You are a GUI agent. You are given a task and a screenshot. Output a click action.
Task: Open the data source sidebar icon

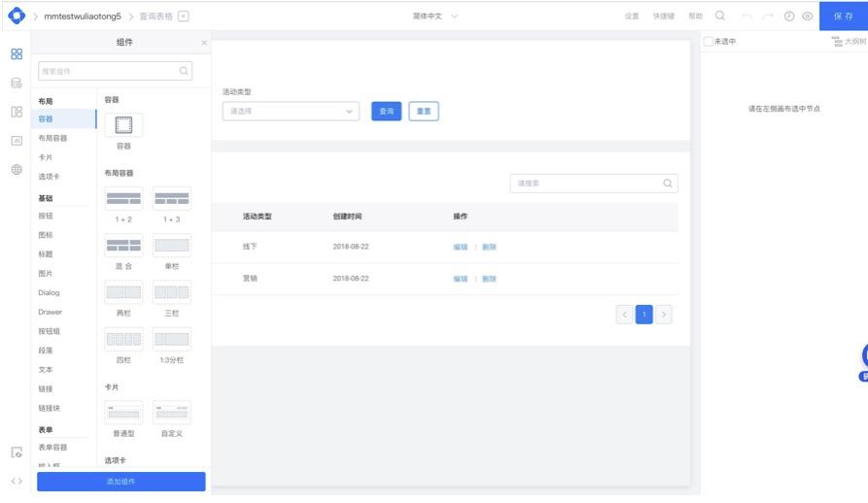(x=17, y=83)
